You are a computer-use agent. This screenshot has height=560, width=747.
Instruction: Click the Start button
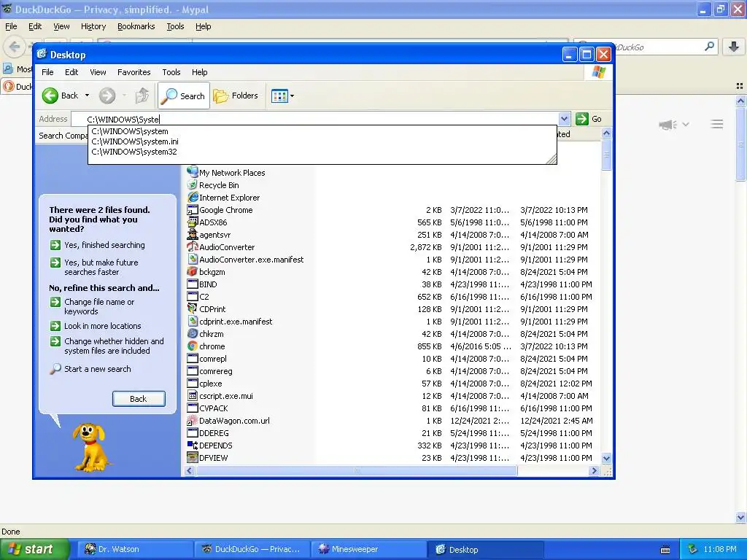34,549
